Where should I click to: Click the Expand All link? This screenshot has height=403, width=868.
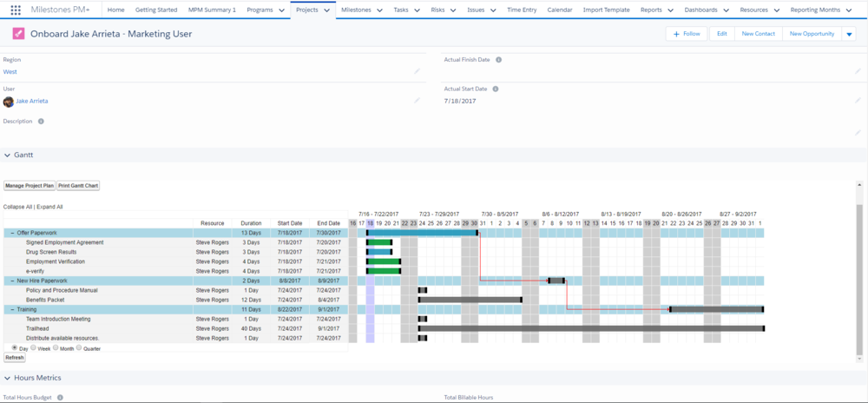click(x=49, y=207)
